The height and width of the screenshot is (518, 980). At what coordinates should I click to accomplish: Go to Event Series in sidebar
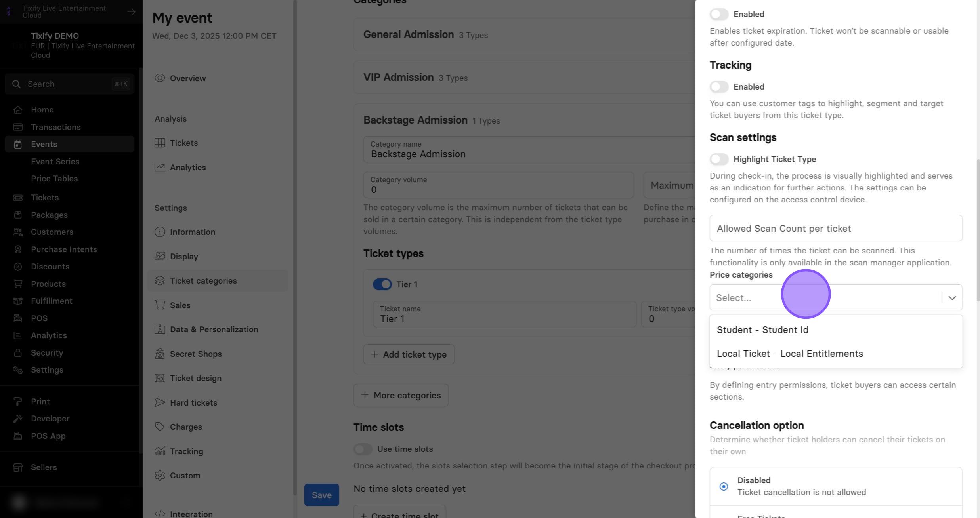click(55, 162)
